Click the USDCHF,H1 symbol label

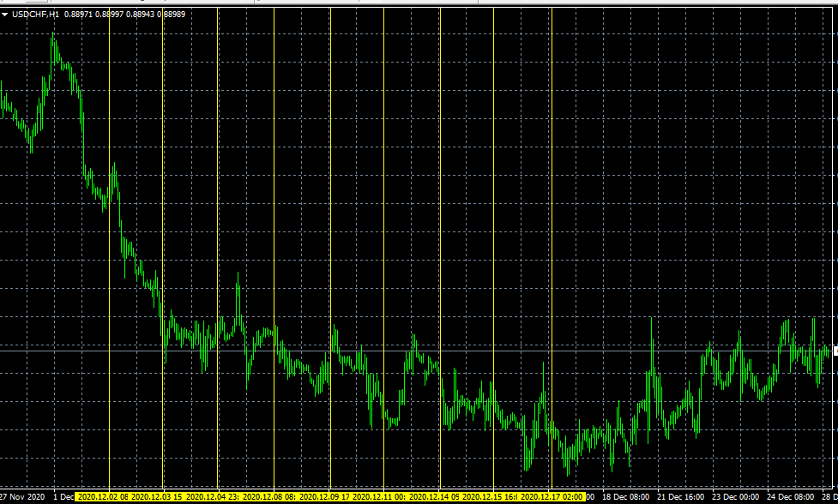(35, 15)
